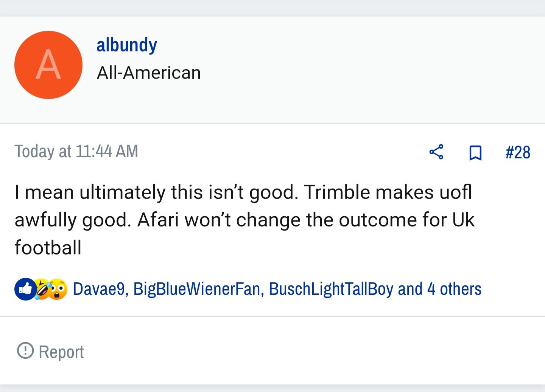
Task: Open the #28 post permalink
Action: point(518,152)
